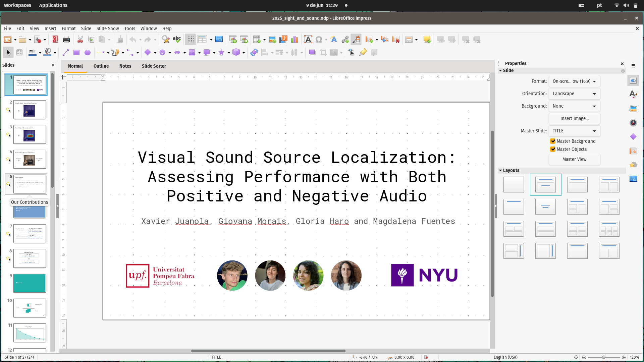Uncheck the Master Objects checkbox
Viewport: 644px width, 362px height.
pyautogui.click(x=553, y=149)
